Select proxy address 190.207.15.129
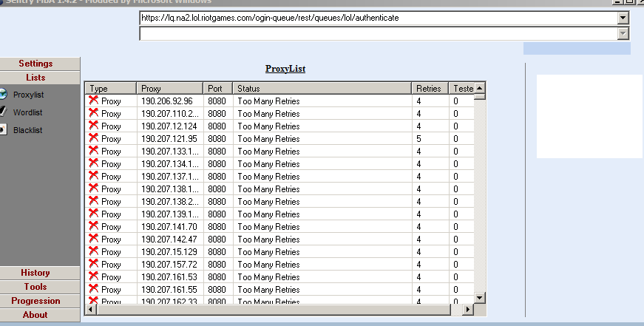Viewport: 644px width, 326px height. click(169, 251)
